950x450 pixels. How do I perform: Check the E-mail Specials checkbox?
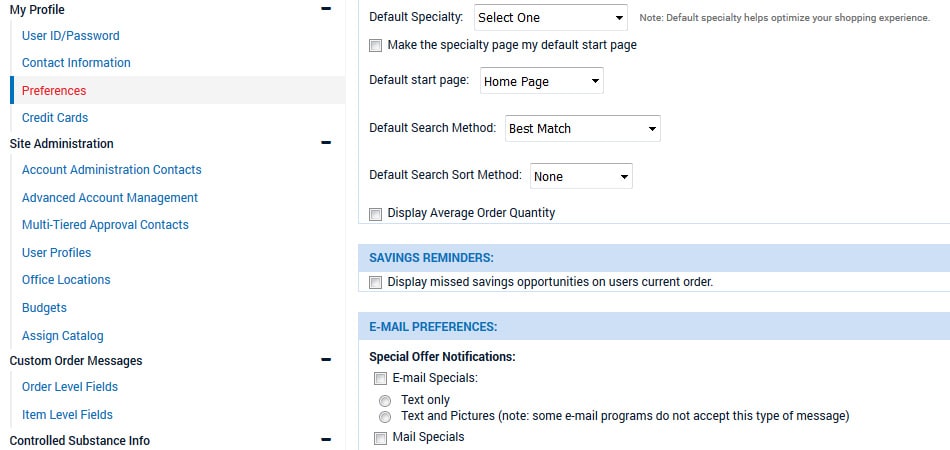pyautogui.click(x=380, y=378)
